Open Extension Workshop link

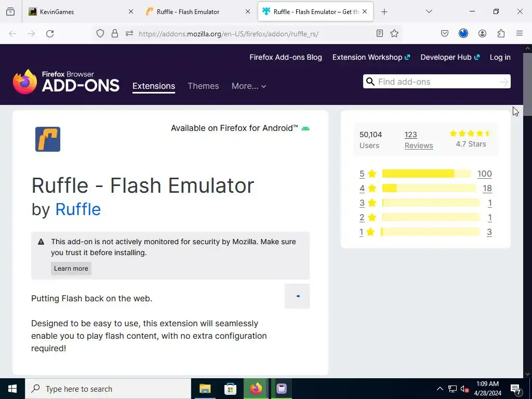371,57
